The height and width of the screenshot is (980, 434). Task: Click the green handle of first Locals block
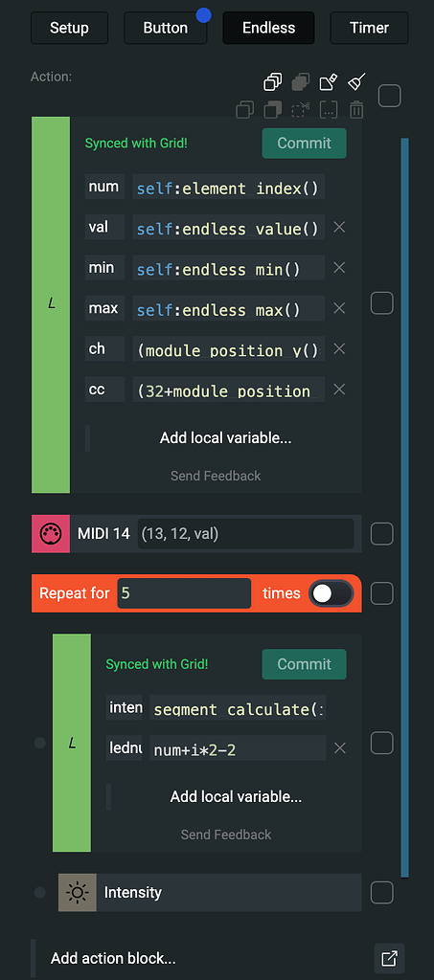tap(51, 305)
